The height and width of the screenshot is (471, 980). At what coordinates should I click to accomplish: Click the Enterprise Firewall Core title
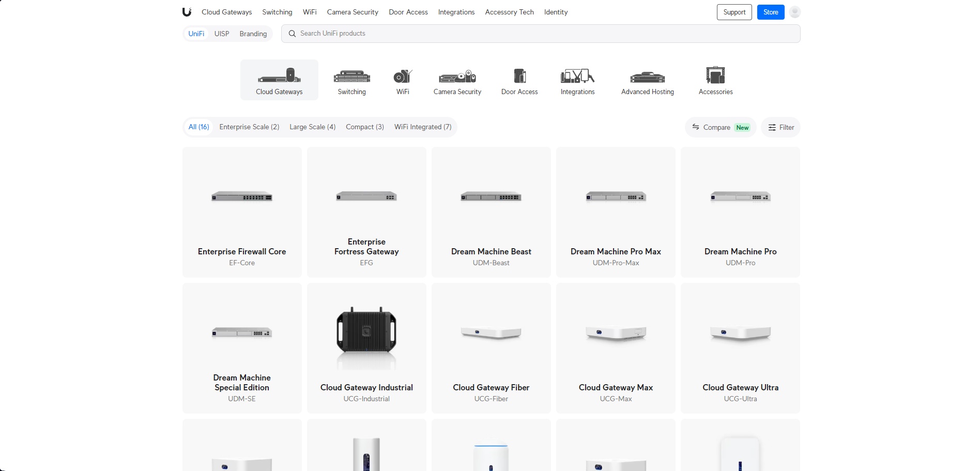(242, 251)
